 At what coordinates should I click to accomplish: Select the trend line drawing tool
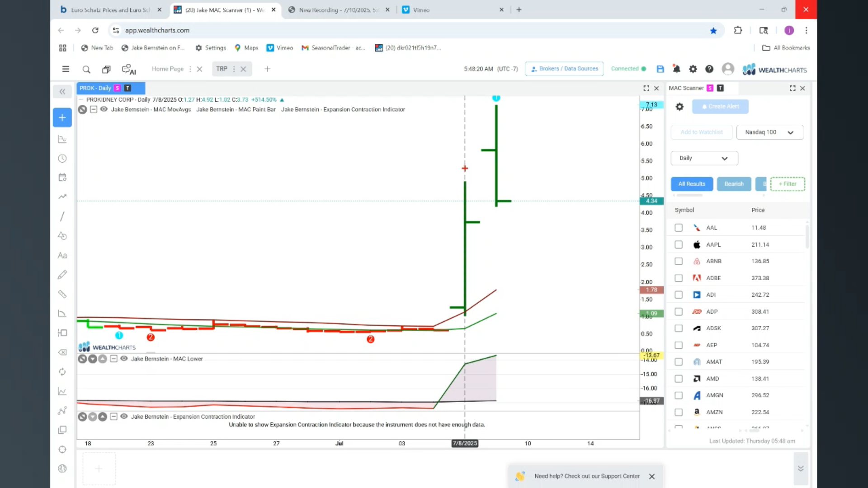[62, 216]
